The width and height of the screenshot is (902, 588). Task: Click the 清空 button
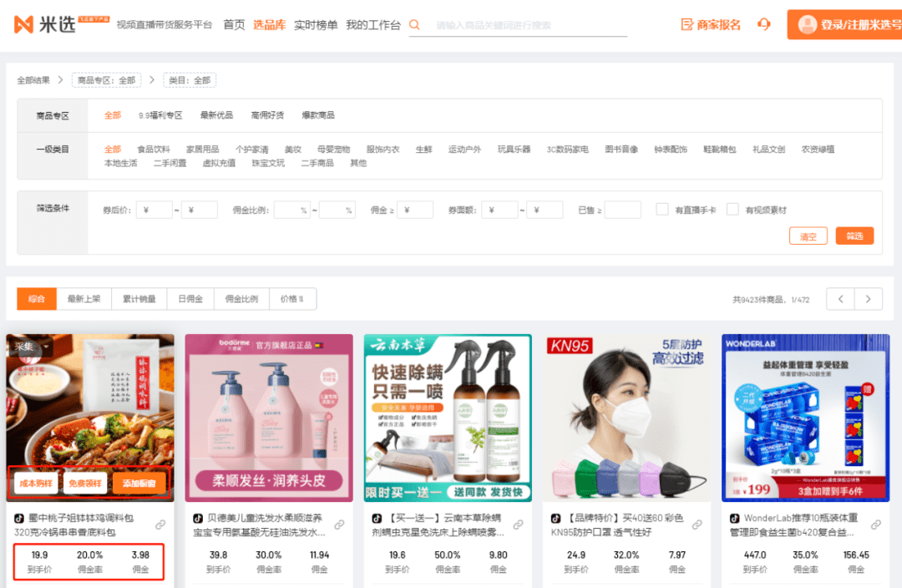tap(808, 236)
